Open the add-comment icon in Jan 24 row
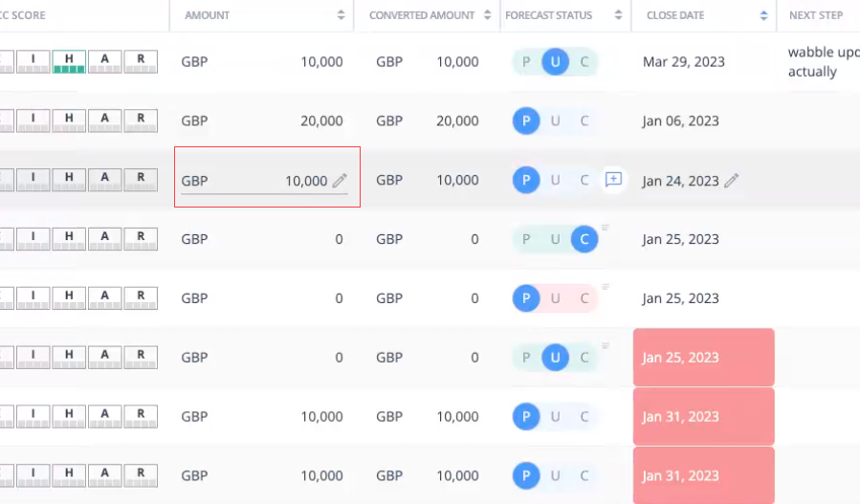This screenshot has width=860, height=504. tap(613, 180)
